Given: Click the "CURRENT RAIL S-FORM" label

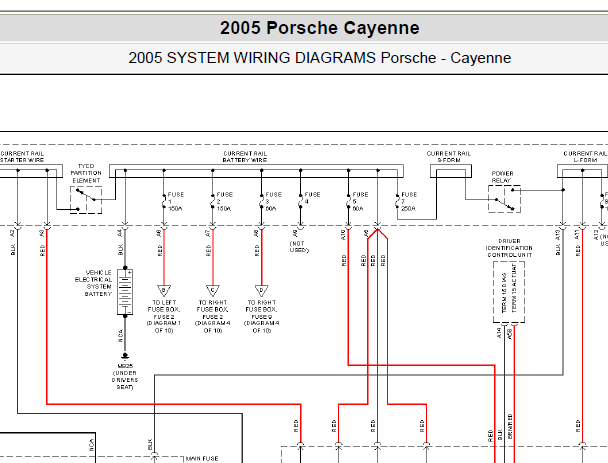Looking at the screenshot, I should click(449, 157).
